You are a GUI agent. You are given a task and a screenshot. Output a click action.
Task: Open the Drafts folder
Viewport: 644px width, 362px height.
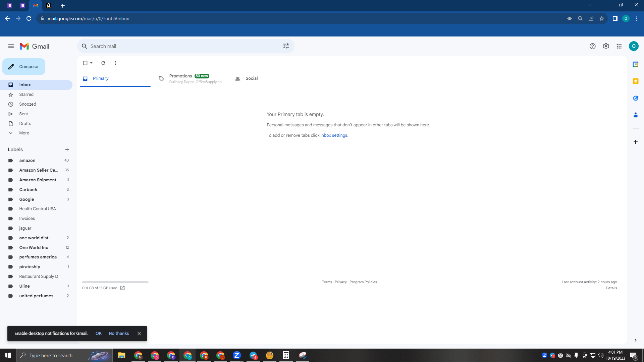(36, 124)
